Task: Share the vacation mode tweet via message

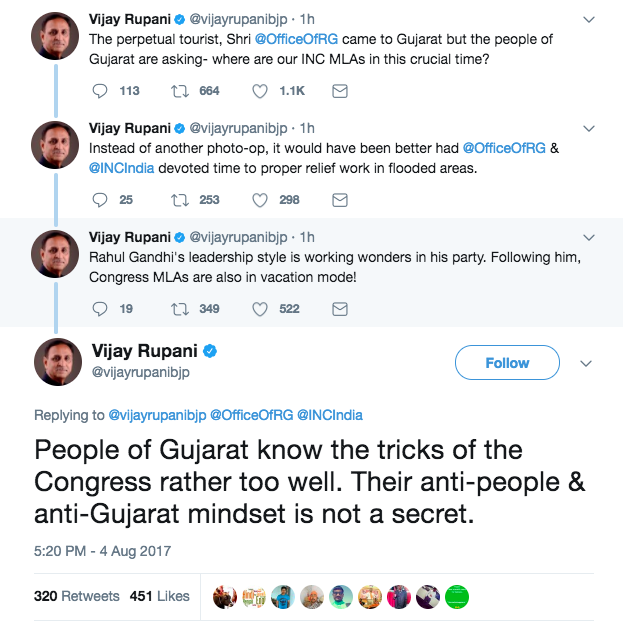Action: (340, 309)
